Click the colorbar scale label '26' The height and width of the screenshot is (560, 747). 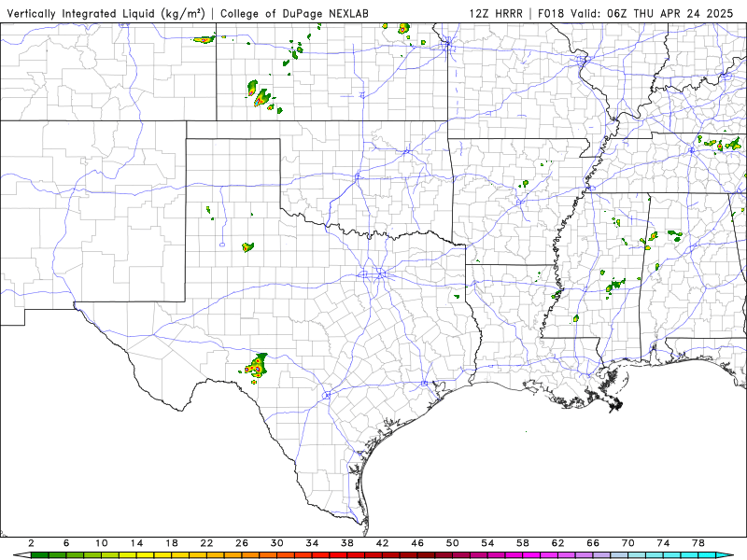[x=242, y=543]
